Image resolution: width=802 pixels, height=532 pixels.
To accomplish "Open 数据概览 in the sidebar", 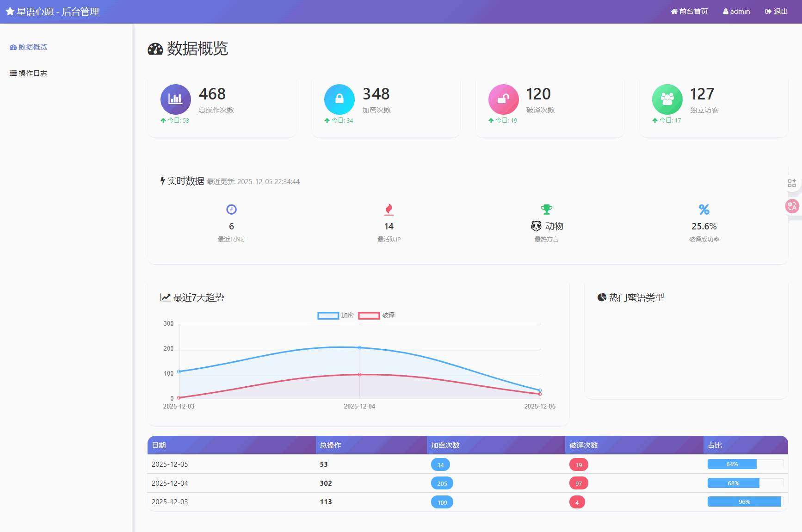I will (x=29, y=47).
